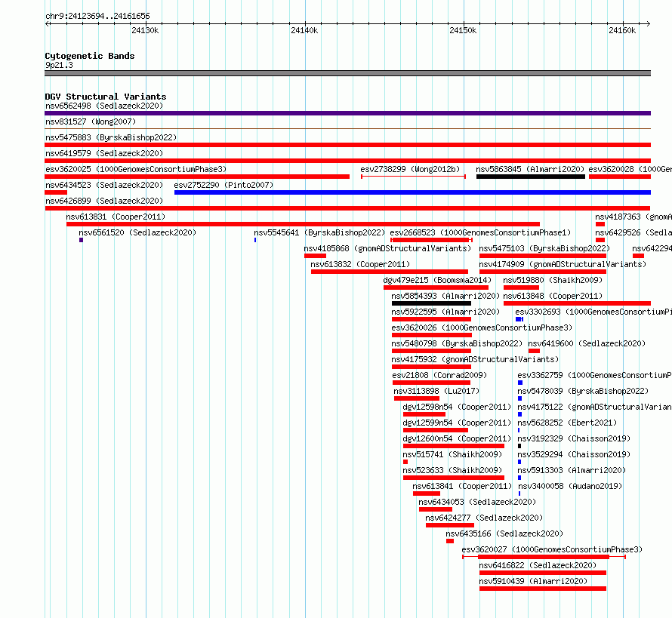Image resolution: width=672 pixels, height=618 pixels.
Task: Click nsv6434053 (Sedlazeck2020) label
Action: pos(477,502)
